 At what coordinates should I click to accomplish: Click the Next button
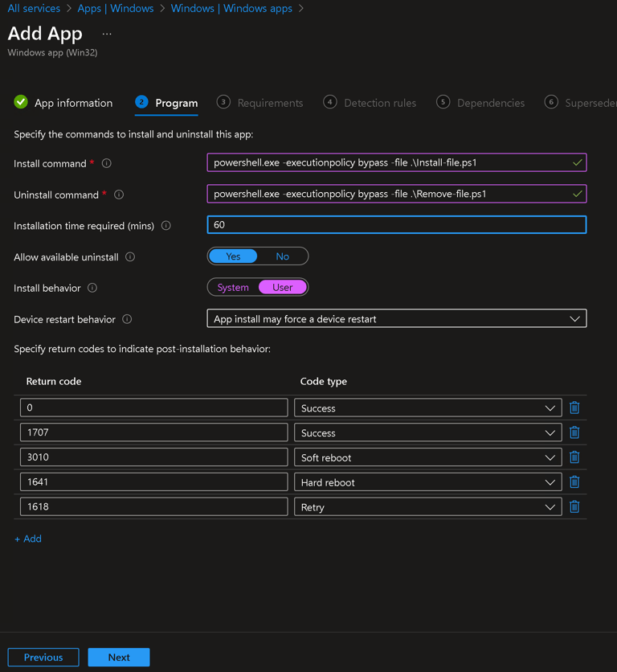tap(119, 657)
